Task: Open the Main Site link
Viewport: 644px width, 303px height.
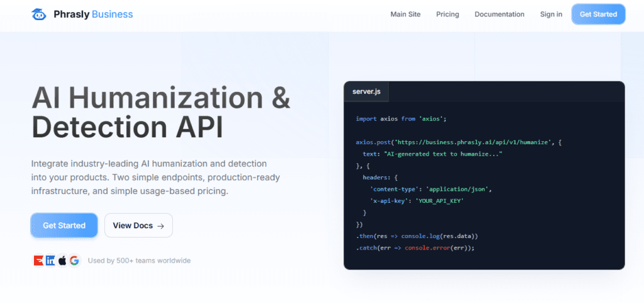Action: 405,14
